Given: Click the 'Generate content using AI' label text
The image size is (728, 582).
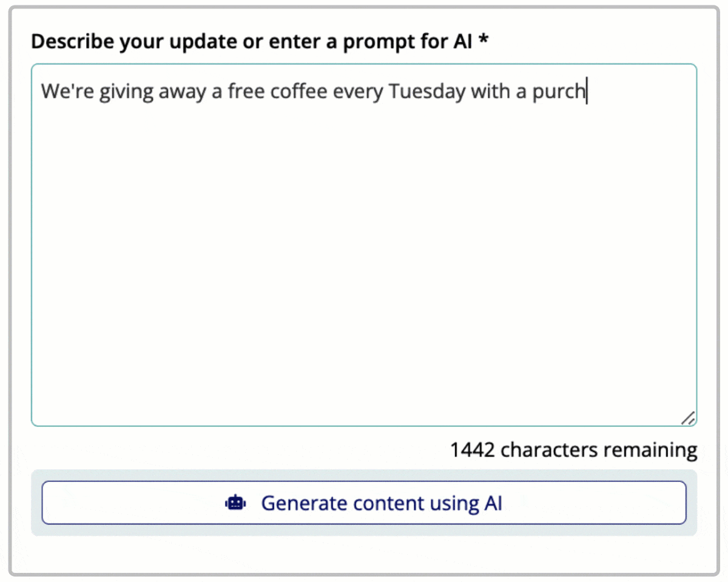Looking at the screenshot, I should (x=382, y=503).
